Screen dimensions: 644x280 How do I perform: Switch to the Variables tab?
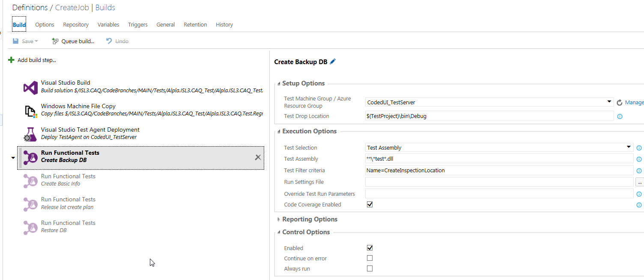[x=108, y=24]
